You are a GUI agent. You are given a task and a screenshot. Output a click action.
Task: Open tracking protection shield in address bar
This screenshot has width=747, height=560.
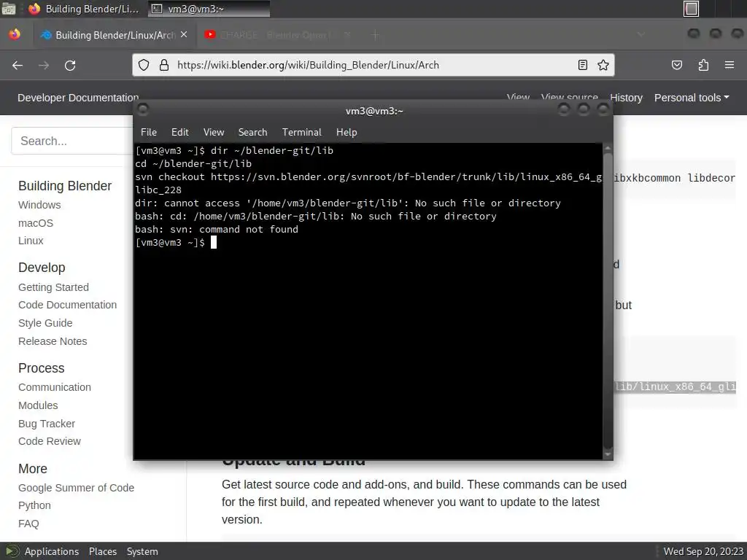(x=144, y=65)
